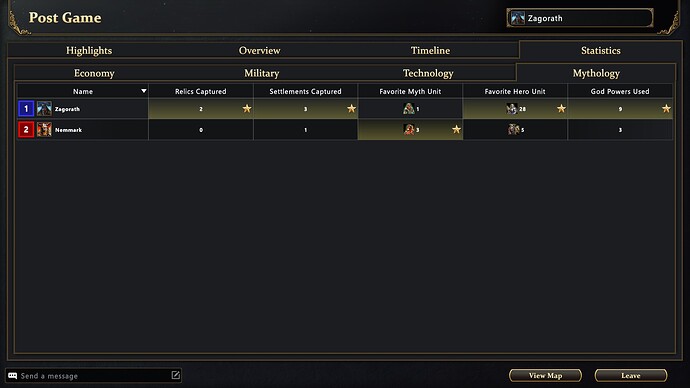Focus the Send a message field
690x388 pixels.
click(93, 376)
